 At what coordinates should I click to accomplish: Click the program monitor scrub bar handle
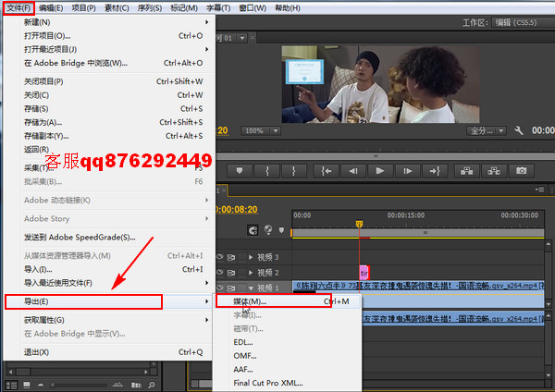click(376, 155)
